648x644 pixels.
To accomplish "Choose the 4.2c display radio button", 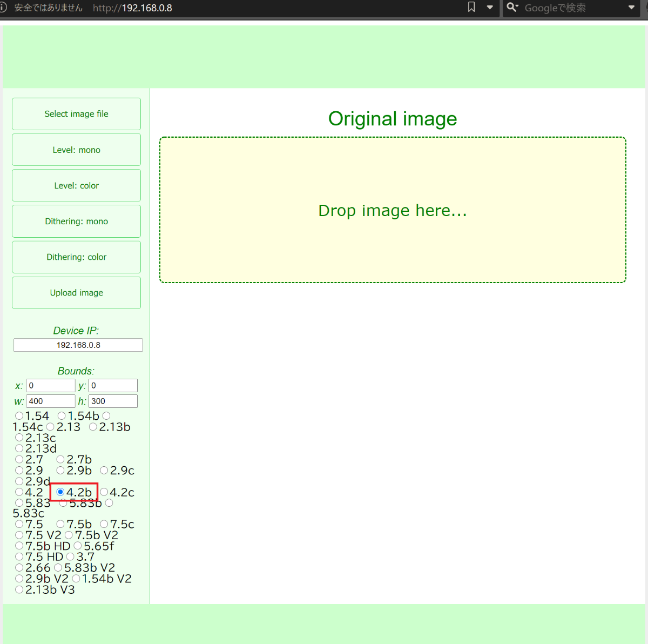I will (x=104, y=492).
